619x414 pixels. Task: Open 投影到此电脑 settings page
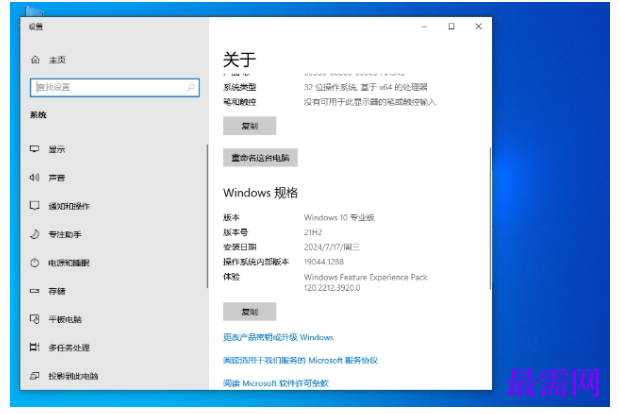73,376
